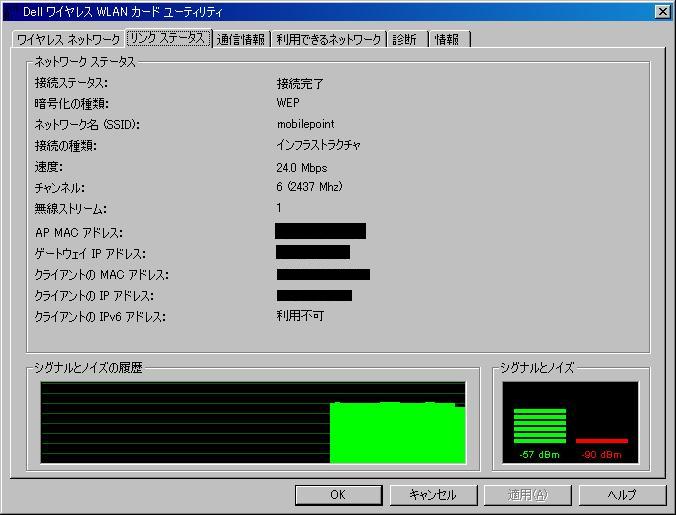This screenshot has height=515, width=676.
Task: Click the 接続完了 status value
Action: (300, 84)
